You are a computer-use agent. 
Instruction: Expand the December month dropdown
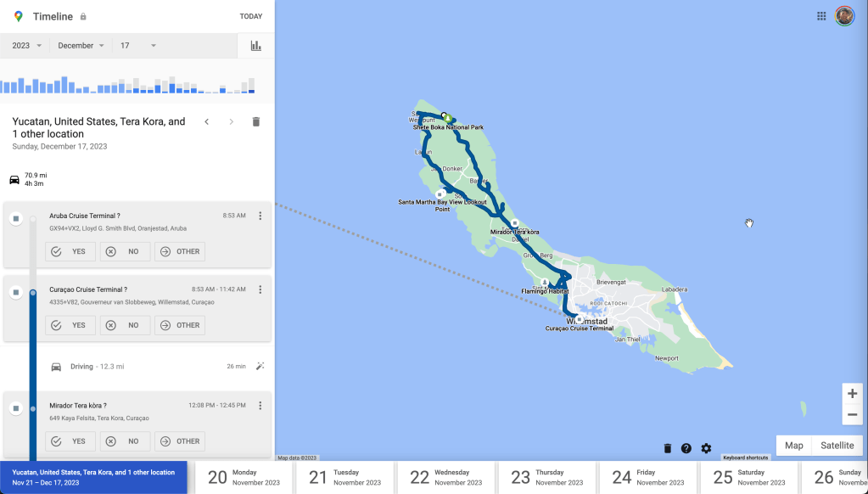(x=81, y=46)
